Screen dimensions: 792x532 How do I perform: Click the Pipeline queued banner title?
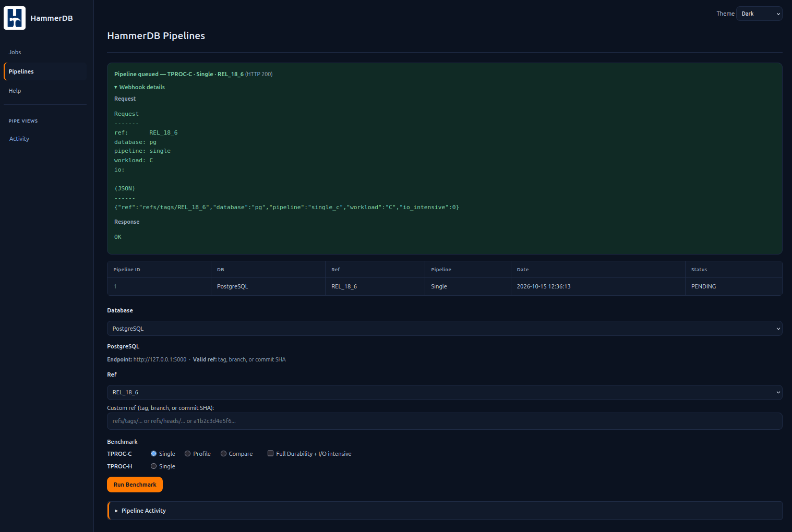tap(179, 74)
